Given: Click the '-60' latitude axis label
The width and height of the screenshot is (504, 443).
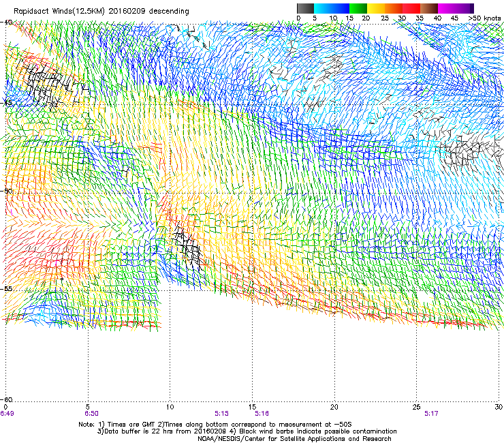Looking at the screenshot, I should click(7, 400).
